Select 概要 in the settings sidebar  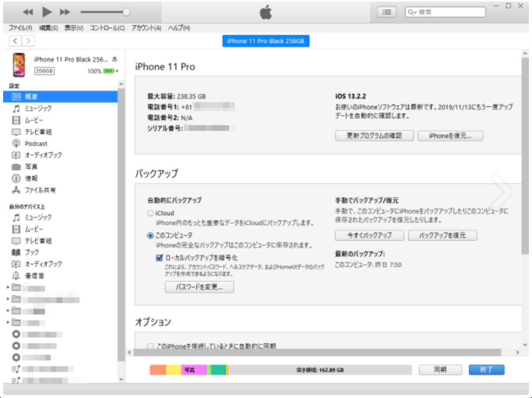(60, 97)
